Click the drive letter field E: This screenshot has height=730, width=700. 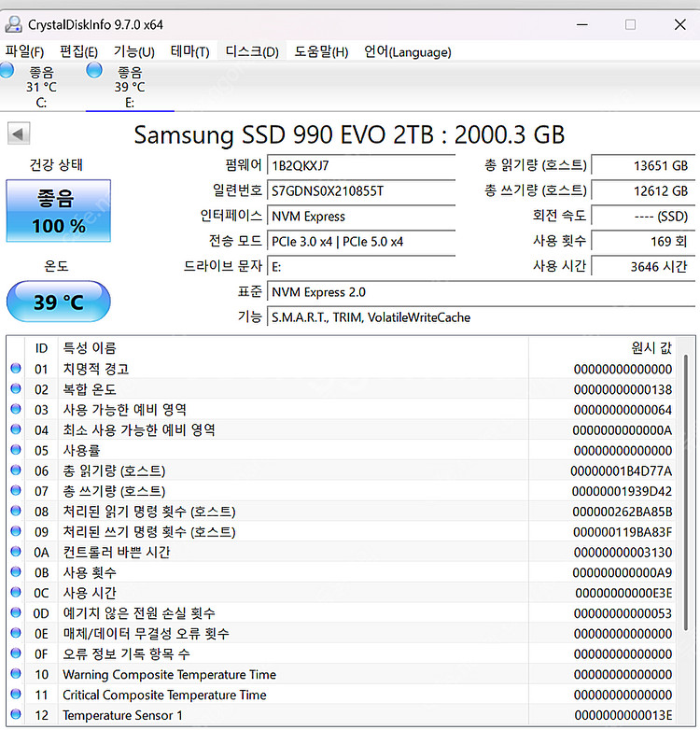coord(361,267)
